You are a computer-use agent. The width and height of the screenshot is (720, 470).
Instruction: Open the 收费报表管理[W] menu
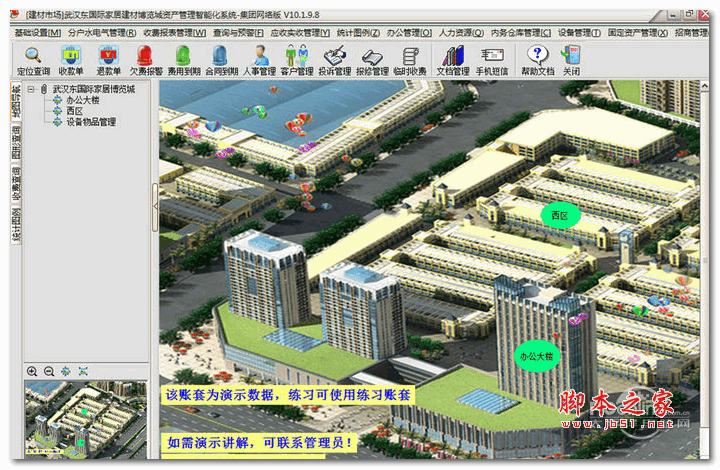(x=174, y=33)
